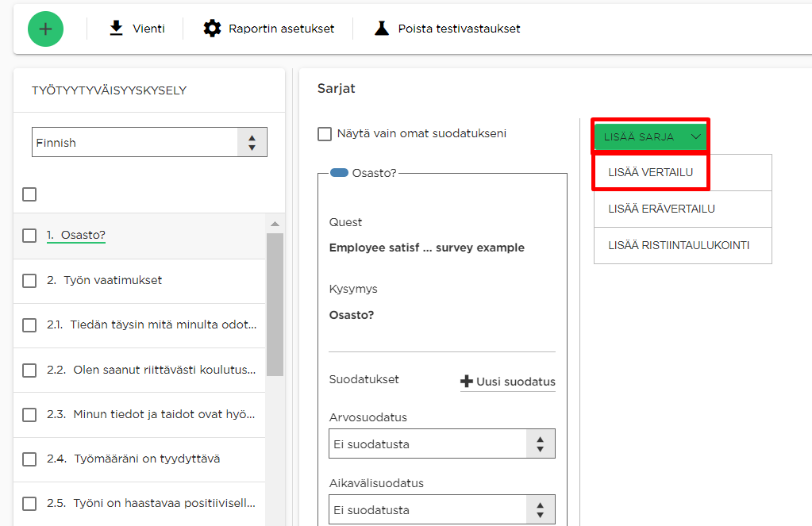Check the box for question 2.5.
This screenshot has width=812, height=526.
coord(29,504)
